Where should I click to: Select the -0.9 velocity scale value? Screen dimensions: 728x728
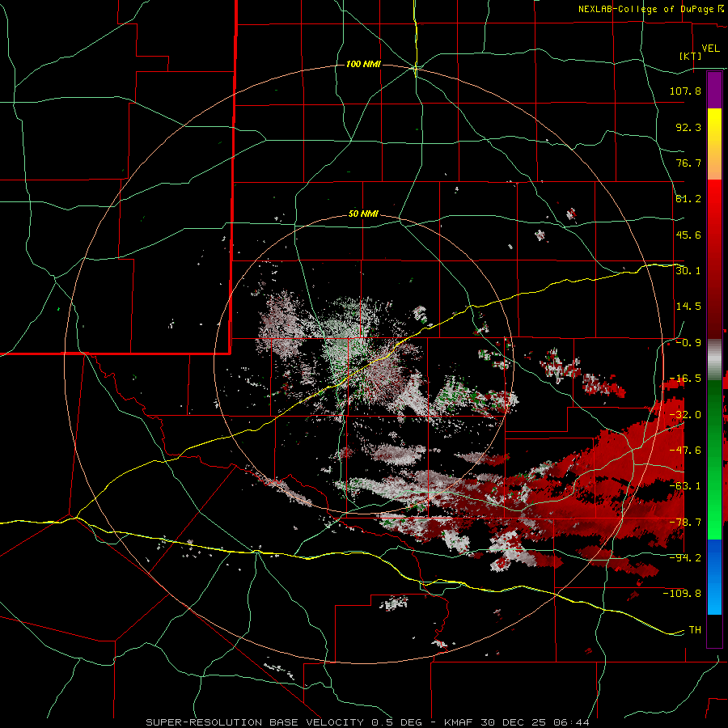pos(688,343)
